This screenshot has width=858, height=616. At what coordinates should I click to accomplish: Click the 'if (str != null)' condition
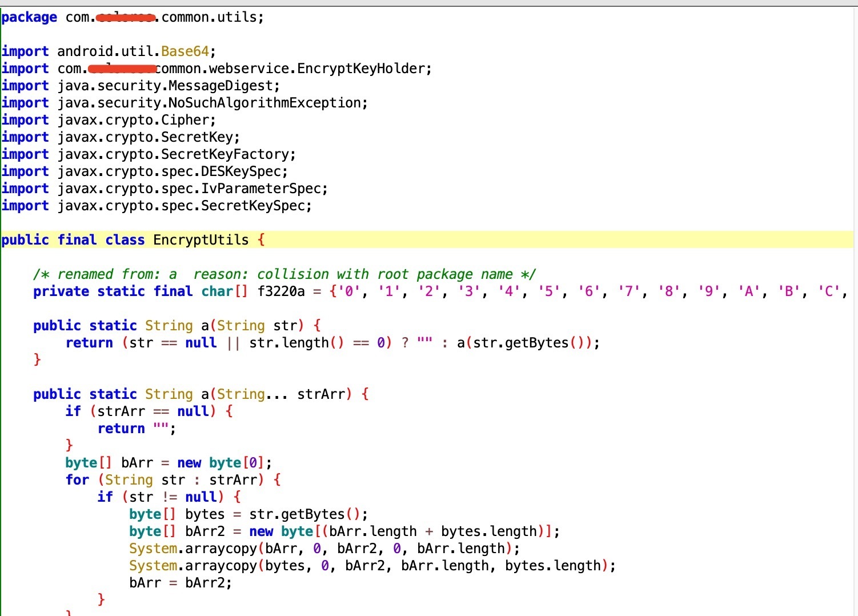click(x=169, y=497)
